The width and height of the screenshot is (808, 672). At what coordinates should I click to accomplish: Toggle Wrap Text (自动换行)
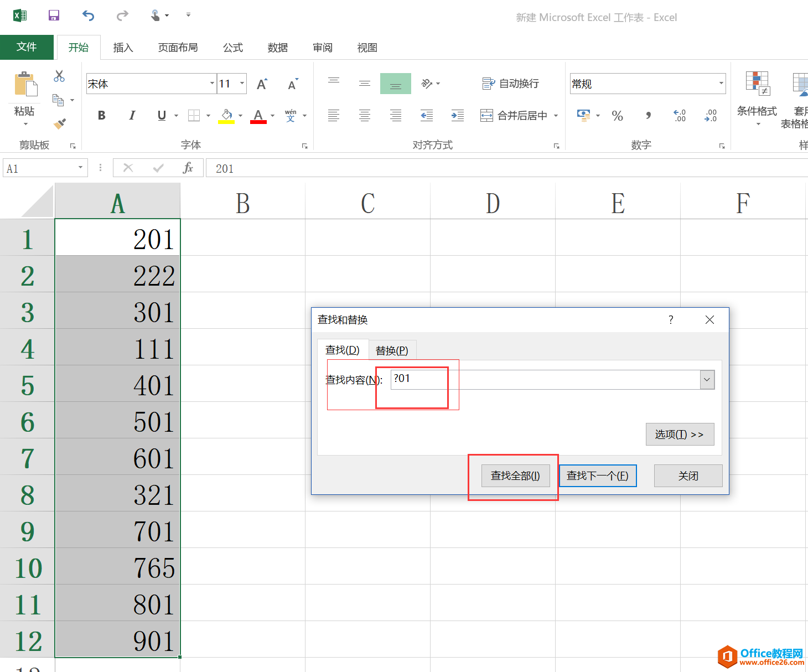510,84
